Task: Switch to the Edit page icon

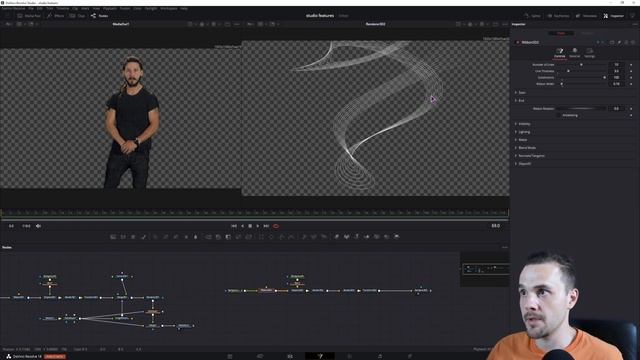Action: (290, 356)
